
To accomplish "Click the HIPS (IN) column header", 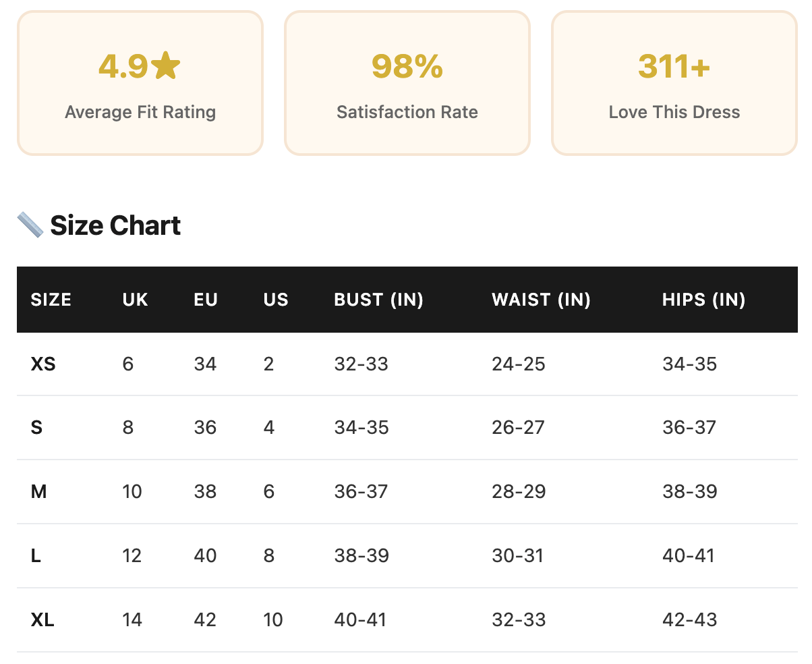I will click(704, 300).
